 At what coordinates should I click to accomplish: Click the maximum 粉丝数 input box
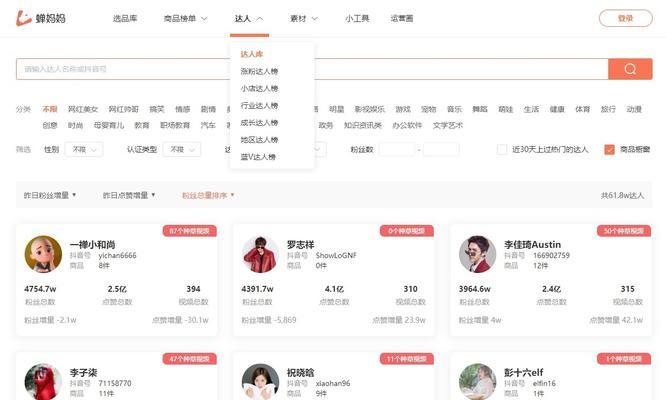click(441, 149)
